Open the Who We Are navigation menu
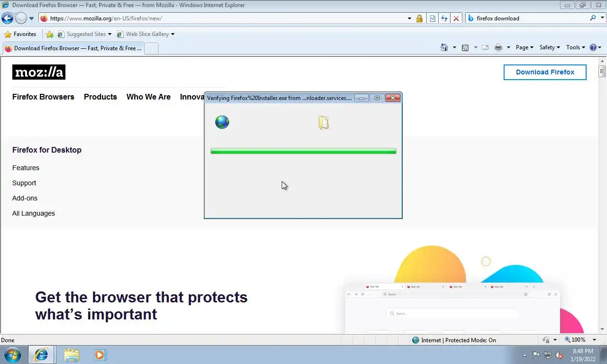 [148, 97]
